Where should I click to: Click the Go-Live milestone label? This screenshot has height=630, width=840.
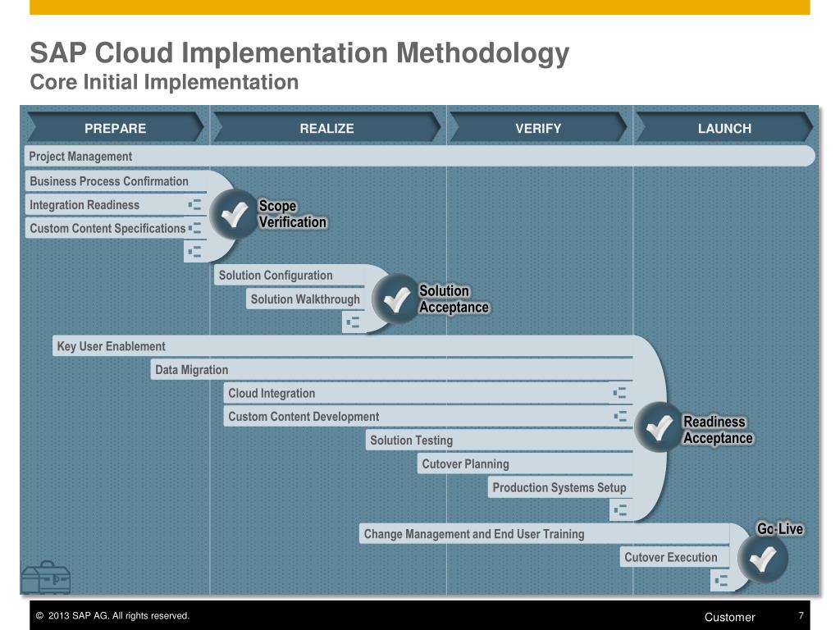click(780, 529)
